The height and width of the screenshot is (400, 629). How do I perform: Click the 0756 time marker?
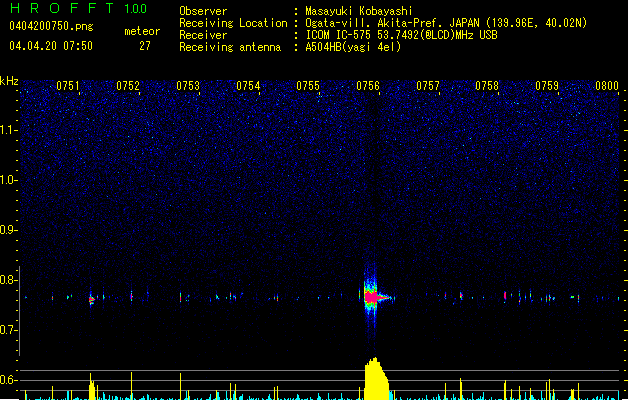pyautogui.click(x=367, y=86)
